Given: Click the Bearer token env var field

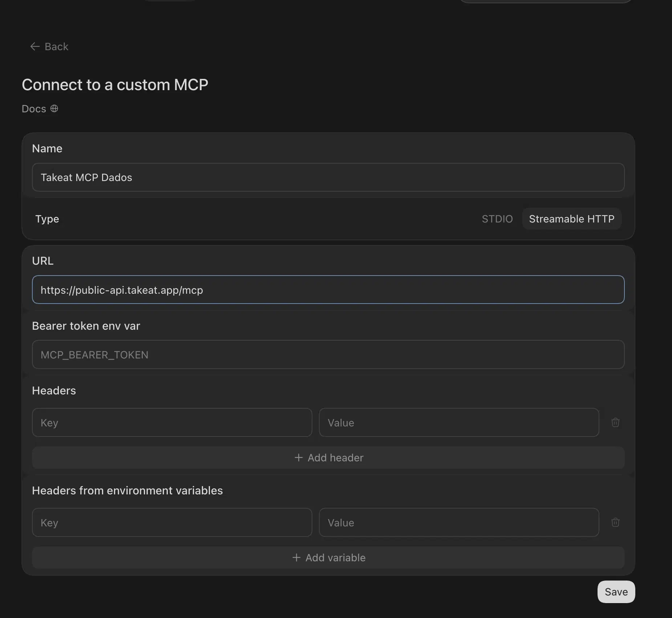Looking at the screenshot, I should coord(328,354).
